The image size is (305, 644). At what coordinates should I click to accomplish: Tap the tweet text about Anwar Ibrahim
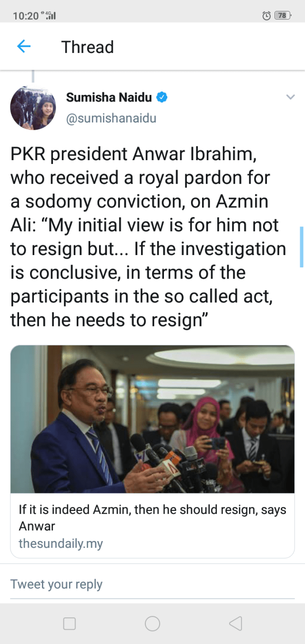[148, 237]
